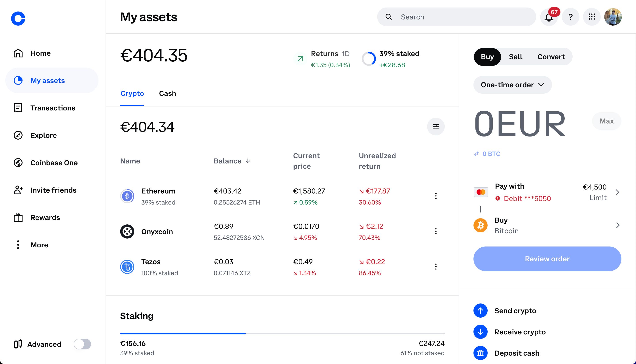
Task: Click the Mastercard payment icon
Action: [481, 192]
